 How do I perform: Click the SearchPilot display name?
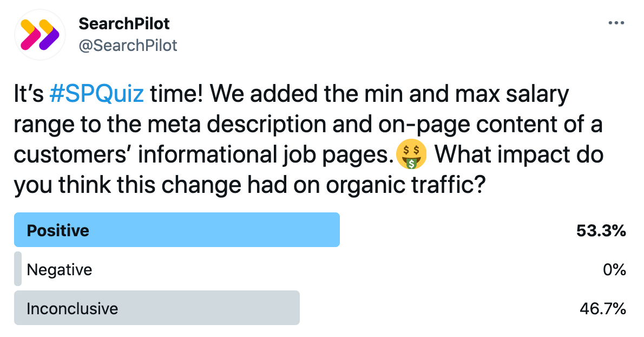point(124,24)
